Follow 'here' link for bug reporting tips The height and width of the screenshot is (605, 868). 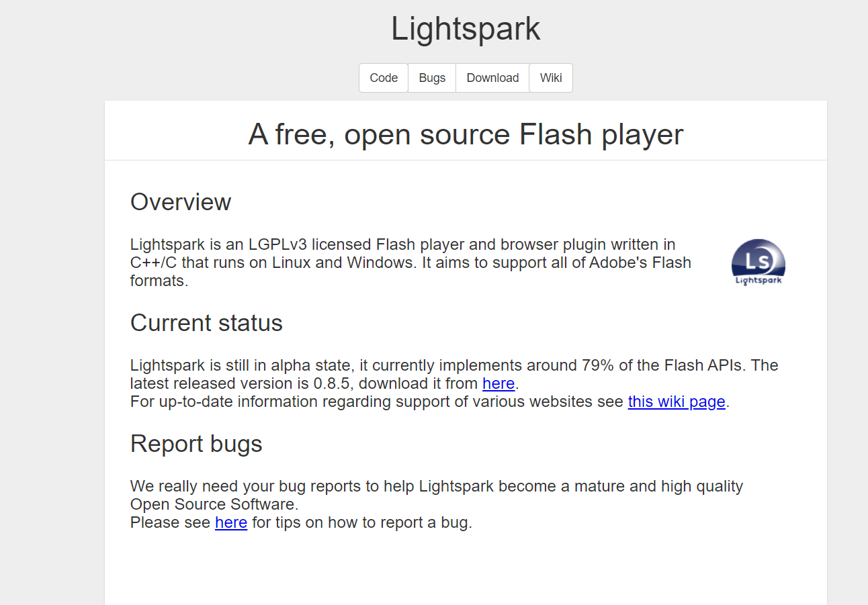(x=231, y=523)
